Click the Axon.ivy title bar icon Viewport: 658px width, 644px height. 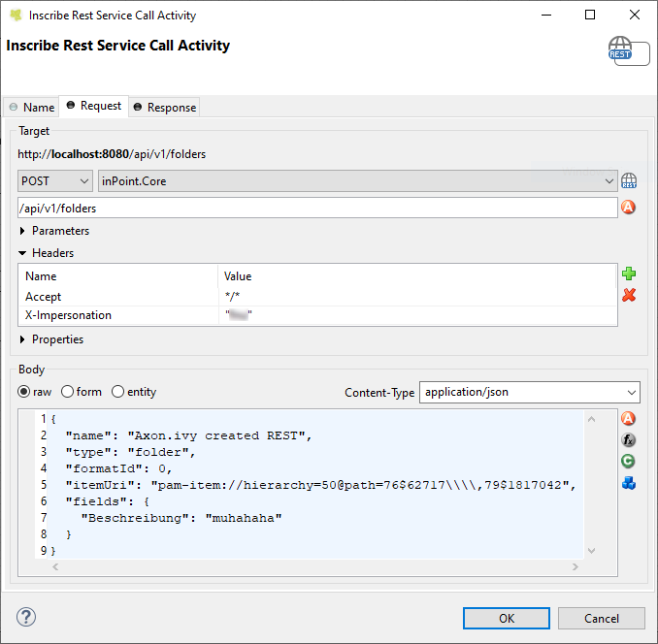click(x=16, y=16)
